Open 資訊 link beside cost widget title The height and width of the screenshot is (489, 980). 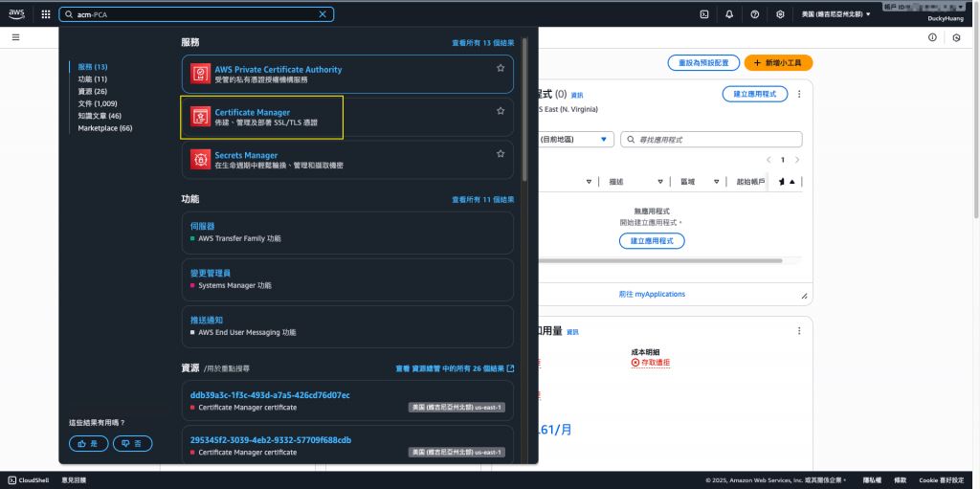coord(572,332)
